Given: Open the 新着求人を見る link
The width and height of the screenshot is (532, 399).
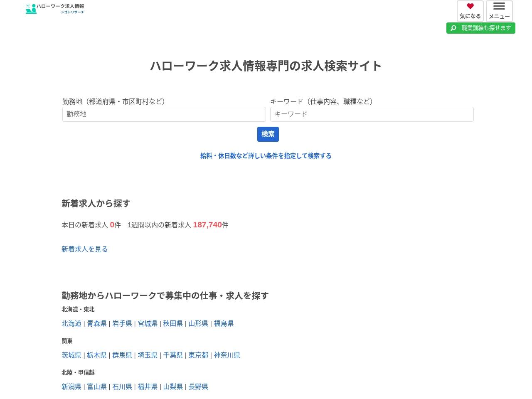Looking at the screenshot, I should [85, 249].
